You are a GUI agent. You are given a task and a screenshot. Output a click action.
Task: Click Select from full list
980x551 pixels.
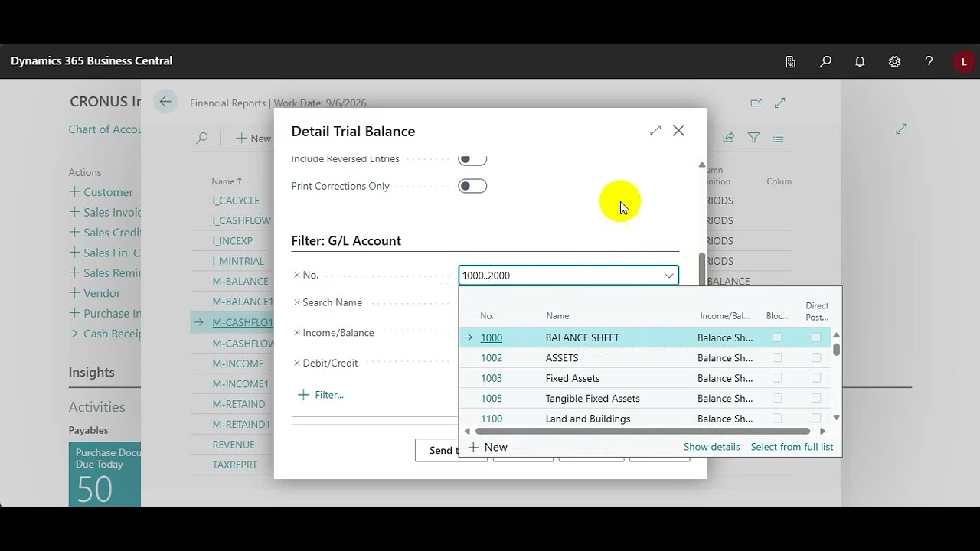click(792, 447)
